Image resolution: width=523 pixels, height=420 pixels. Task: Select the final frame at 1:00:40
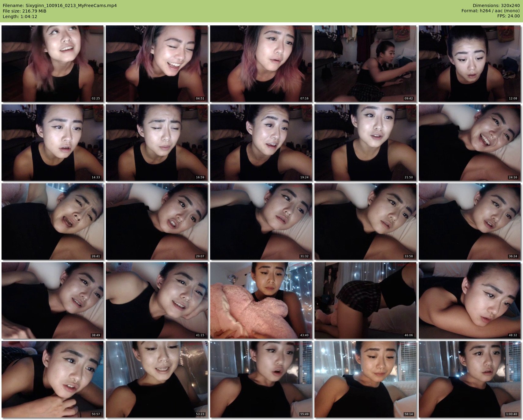(469, 379)
